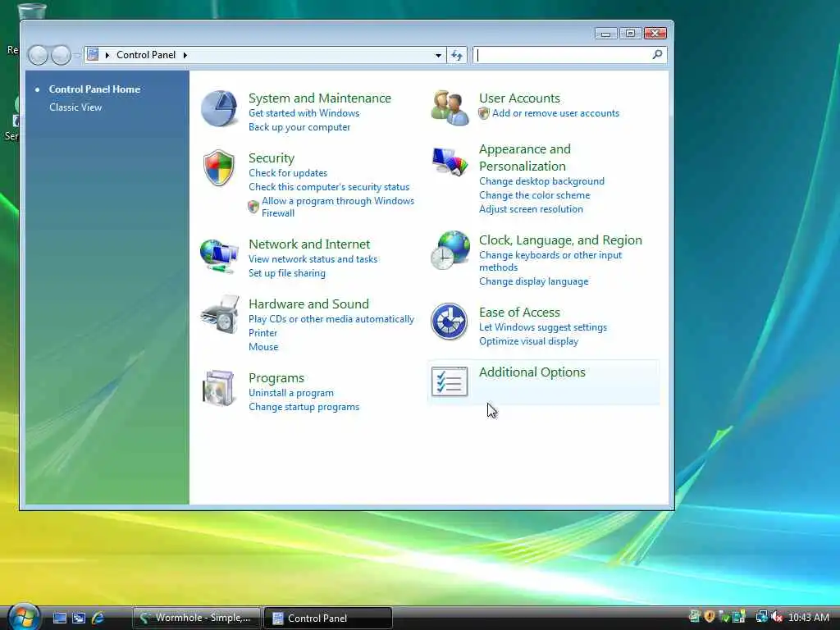Open Hardware and Sound heading
Screen dimensions: 840x630
pyautogui.click(x=308, y=304)
